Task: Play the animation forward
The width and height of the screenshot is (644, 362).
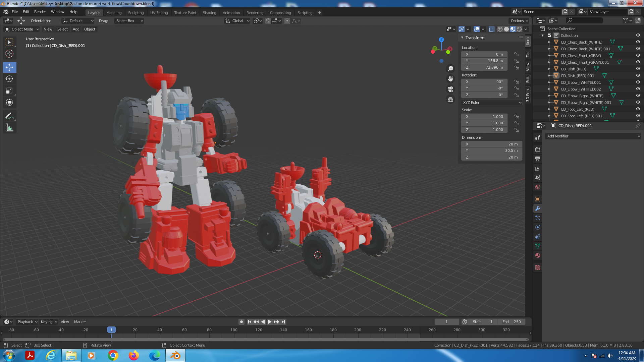Action: click(x=270, y=322)
